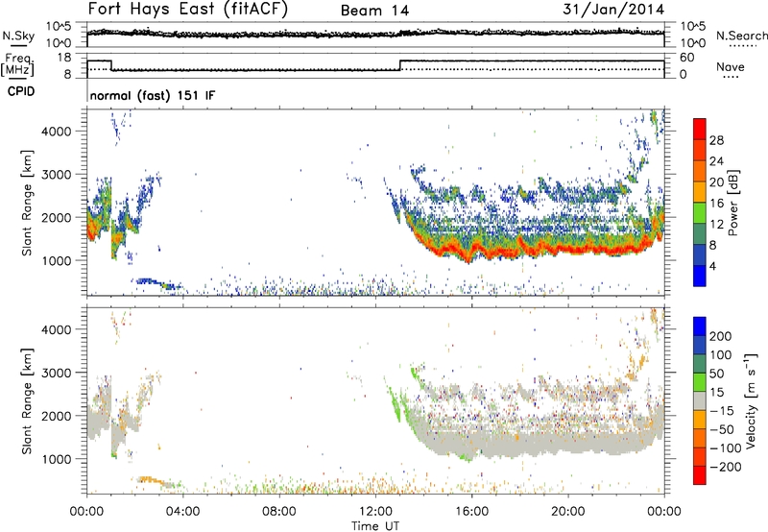This screenshot has height=532, width=768.
Task: Click the 4 label on Power colorbar
Action: 712,266
